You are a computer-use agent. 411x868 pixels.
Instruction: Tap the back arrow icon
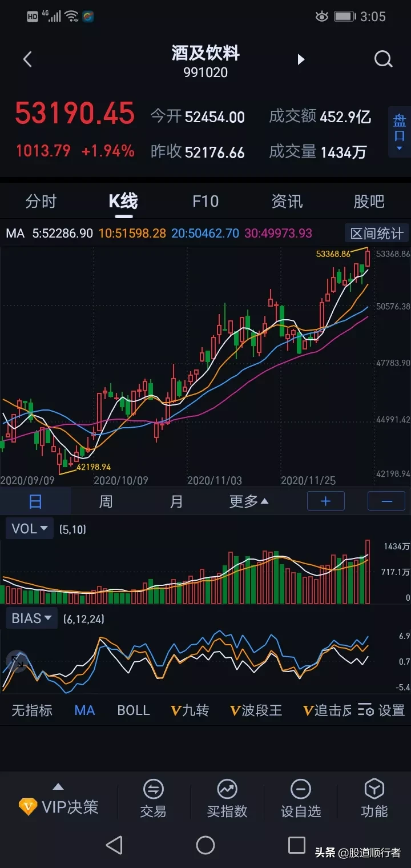(x=27, y=59)
